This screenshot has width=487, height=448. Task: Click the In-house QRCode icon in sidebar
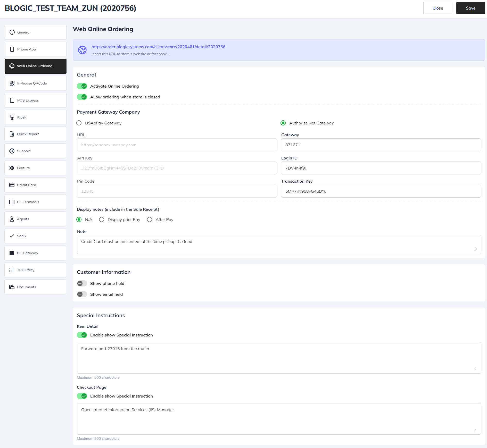tap(12, 83)
